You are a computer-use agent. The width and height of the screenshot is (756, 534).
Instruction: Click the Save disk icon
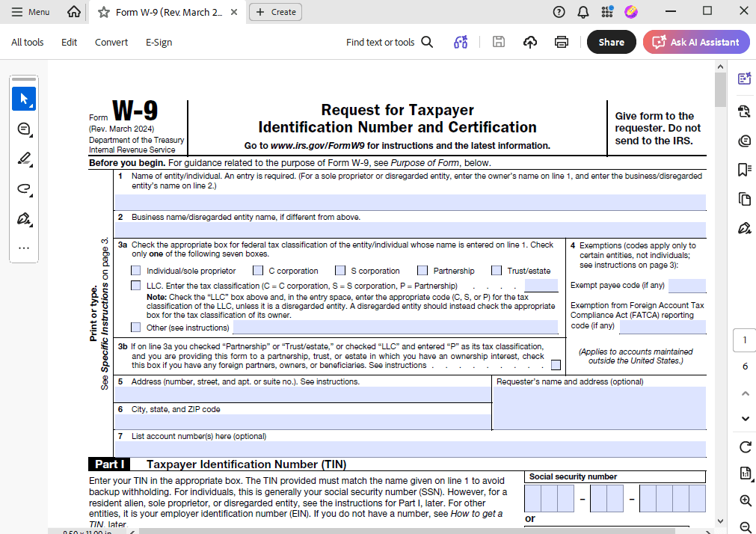499,42
